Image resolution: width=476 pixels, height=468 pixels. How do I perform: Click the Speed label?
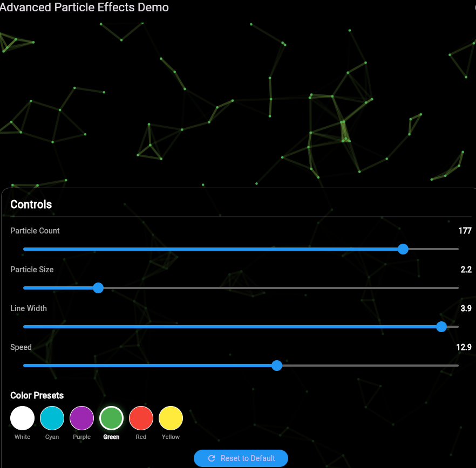pos(21,347)
